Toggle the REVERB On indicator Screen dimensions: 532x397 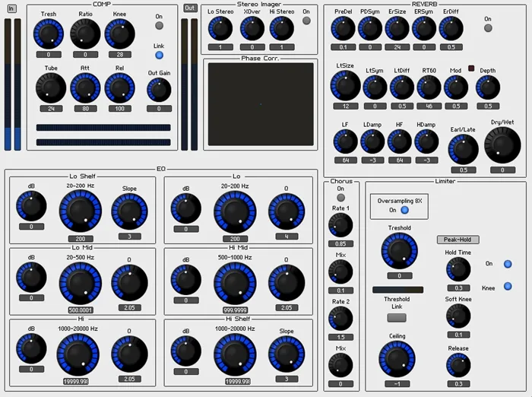(x=488, y=28)
